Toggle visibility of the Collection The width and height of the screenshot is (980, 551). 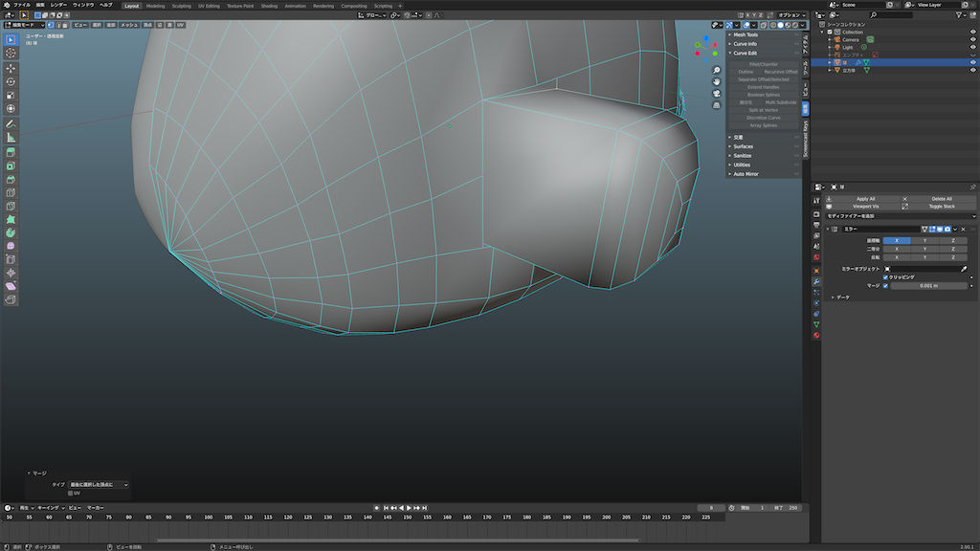pos(972,32)
